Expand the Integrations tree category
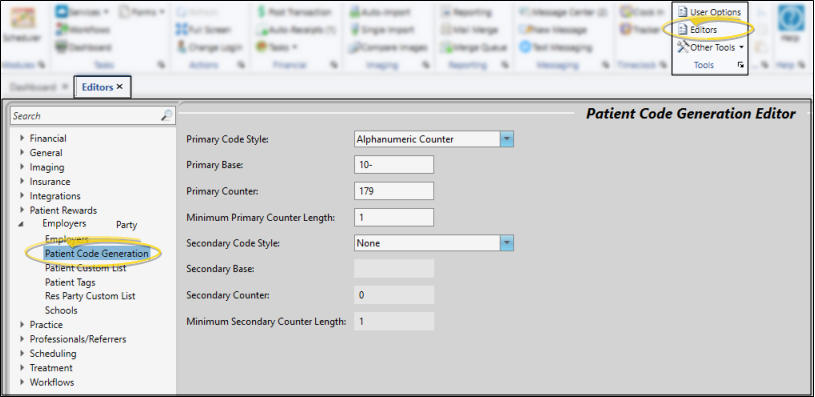The height and width of the screenshot is (397, 815). click(22, 196)
